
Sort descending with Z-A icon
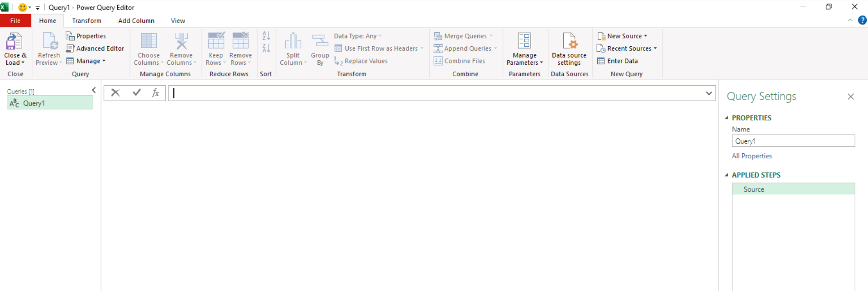tap(266, 48)
